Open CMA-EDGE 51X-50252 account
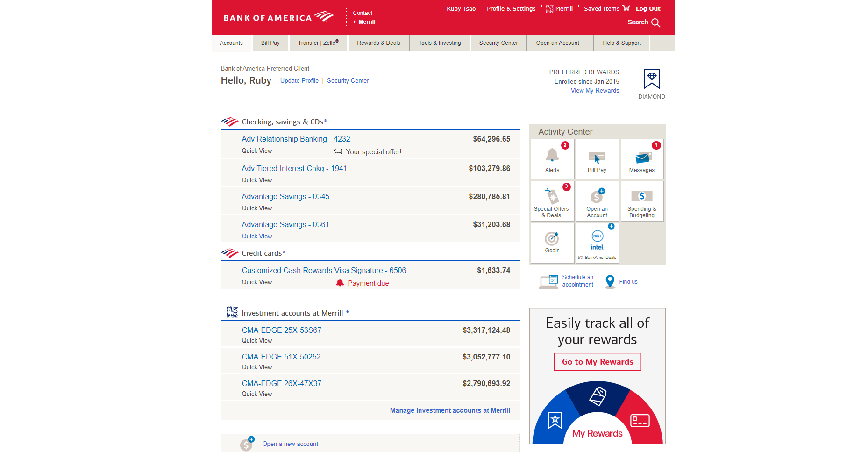 click(x=281, y=357)
